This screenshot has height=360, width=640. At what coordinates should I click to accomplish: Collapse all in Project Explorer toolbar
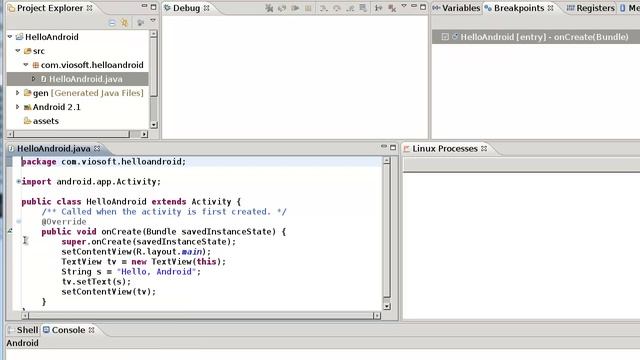click(x=112, y=23)
